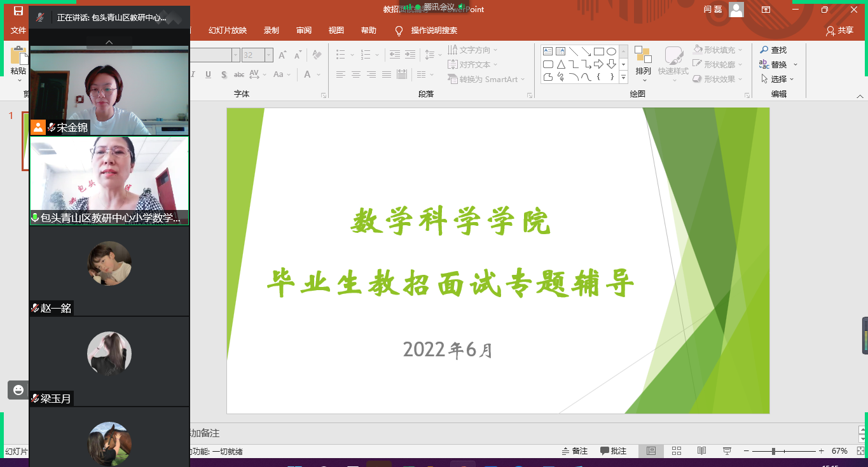
Task: Open the font size dropdown
Action: (x=269, y=55)
